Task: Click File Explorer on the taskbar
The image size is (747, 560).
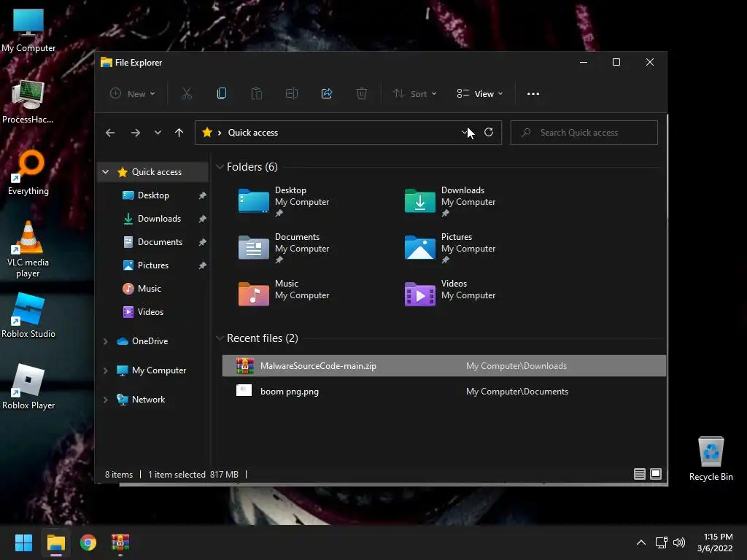Action: (56, 542)
